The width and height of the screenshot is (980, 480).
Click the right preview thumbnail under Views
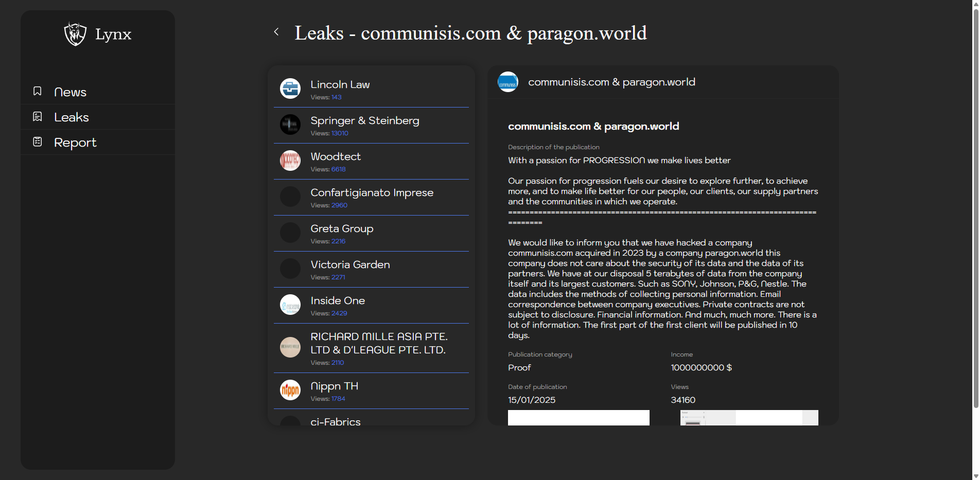[749, 418]
